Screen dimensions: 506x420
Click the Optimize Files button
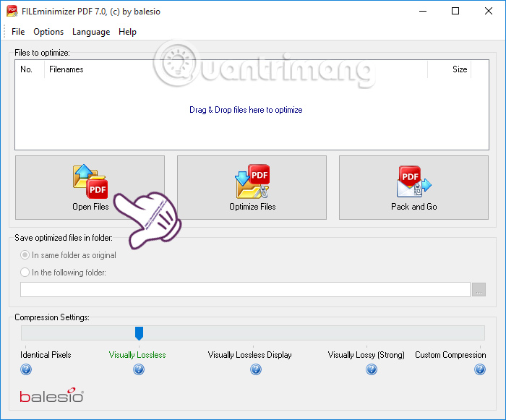click(252, 187)
